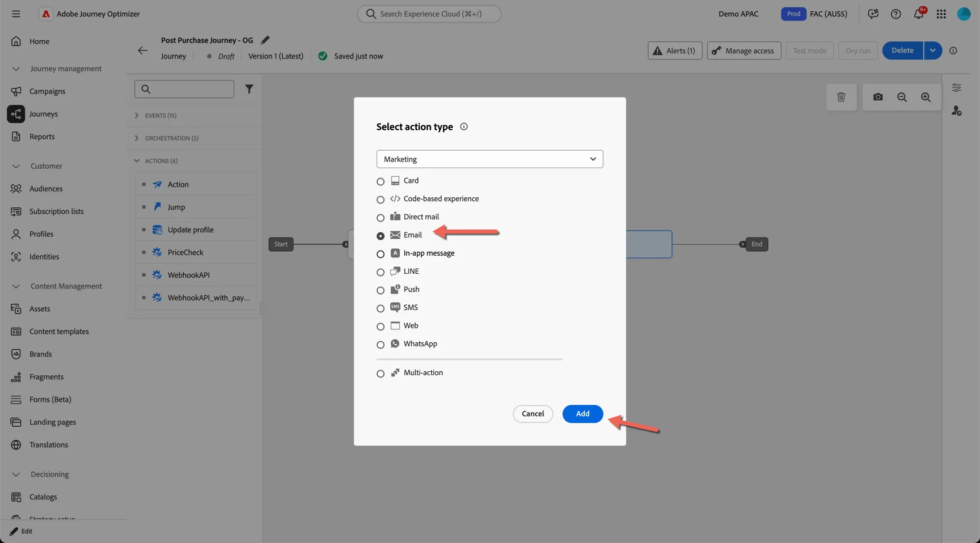This screenshot has height=543, width=980.
Task: Click the filter funnel icon
Action: click(249, 89)
